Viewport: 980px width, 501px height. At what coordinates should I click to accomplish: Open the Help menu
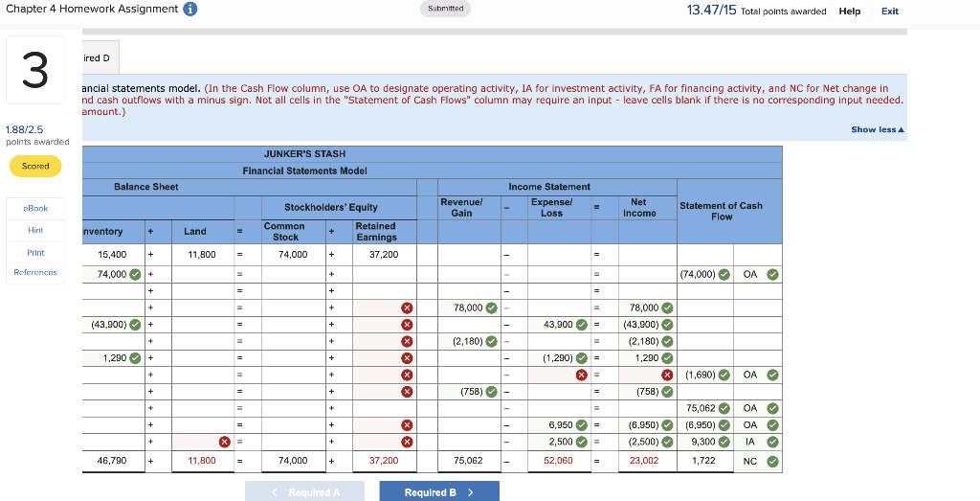pyautogui.click(x=850, y=11)
